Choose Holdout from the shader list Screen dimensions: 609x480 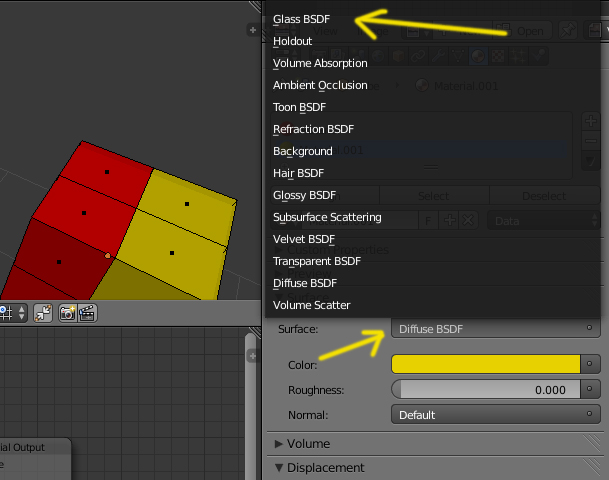292,41
